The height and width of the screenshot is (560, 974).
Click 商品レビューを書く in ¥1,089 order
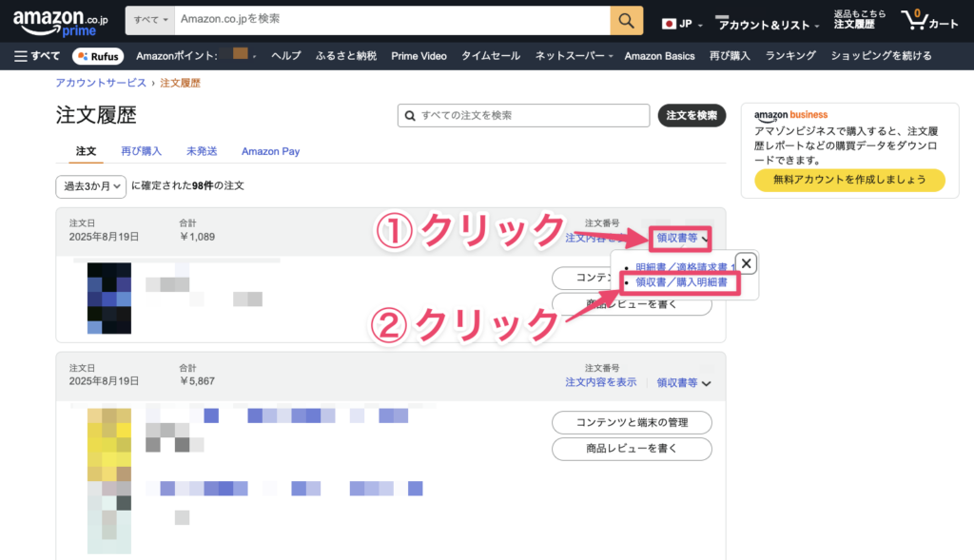click(x=632, y=304)
